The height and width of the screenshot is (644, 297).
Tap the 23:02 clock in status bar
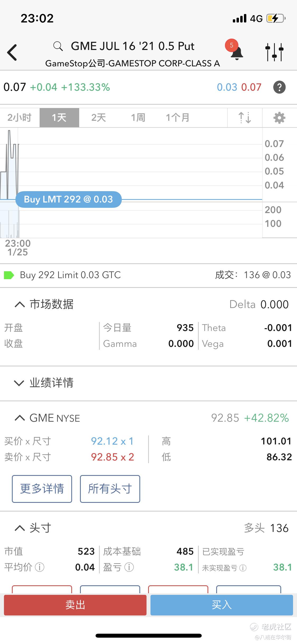(x=37, y=19)
